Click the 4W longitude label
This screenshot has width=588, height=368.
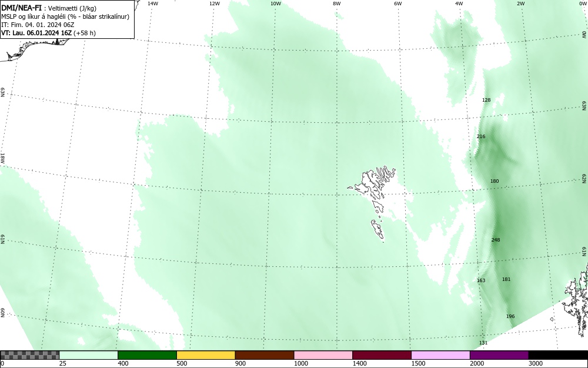point(459,4)
